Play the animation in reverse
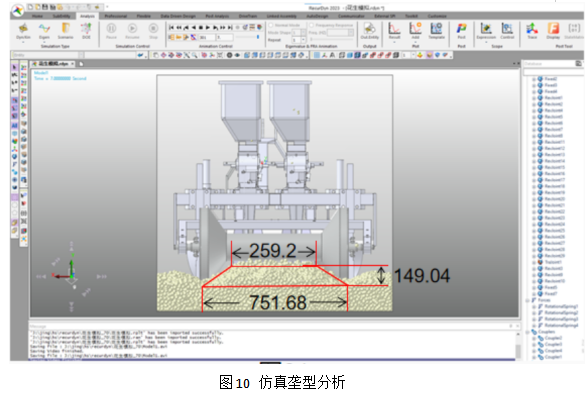Image resolution: width=587 pixels, height=396 pixels. point(194,27)
